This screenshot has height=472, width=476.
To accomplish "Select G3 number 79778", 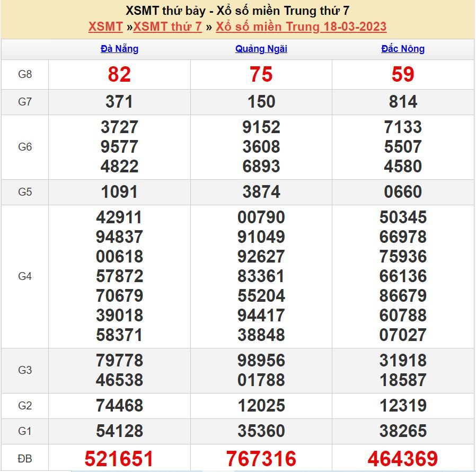I will [x=119, y=361].
